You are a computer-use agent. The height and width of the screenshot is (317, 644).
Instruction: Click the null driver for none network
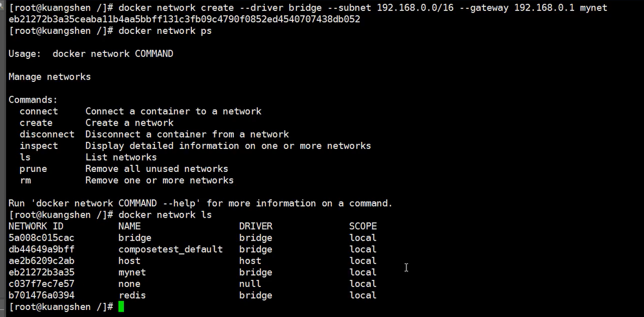(x=250, y=284)
